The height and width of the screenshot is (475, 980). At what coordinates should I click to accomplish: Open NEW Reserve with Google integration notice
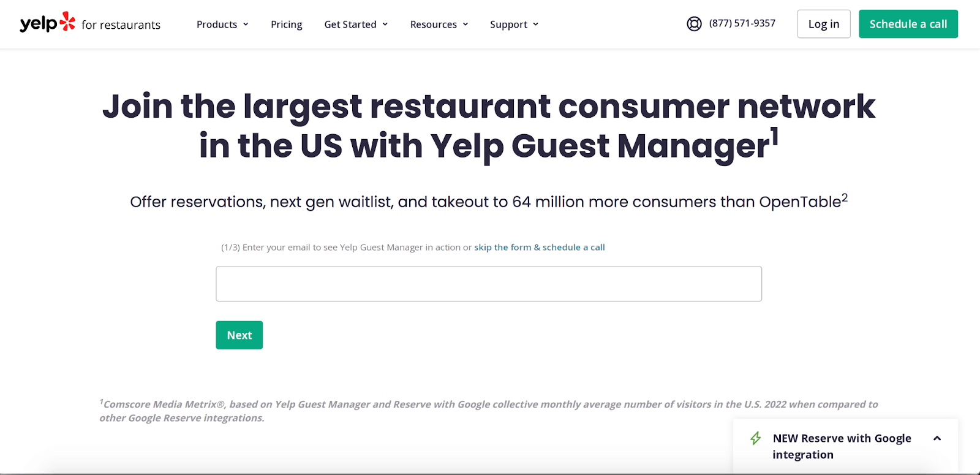tap(842, 446)
